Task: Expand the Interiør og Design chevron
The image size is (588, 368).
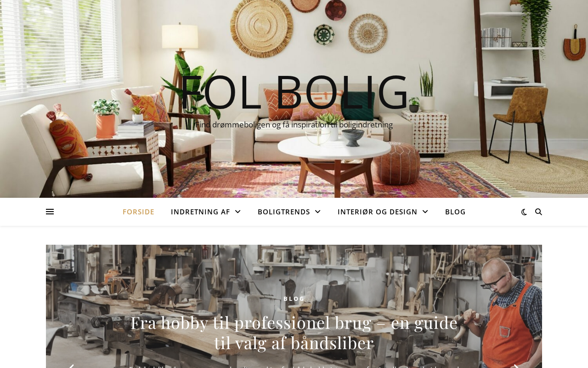Action: point(425,212)
